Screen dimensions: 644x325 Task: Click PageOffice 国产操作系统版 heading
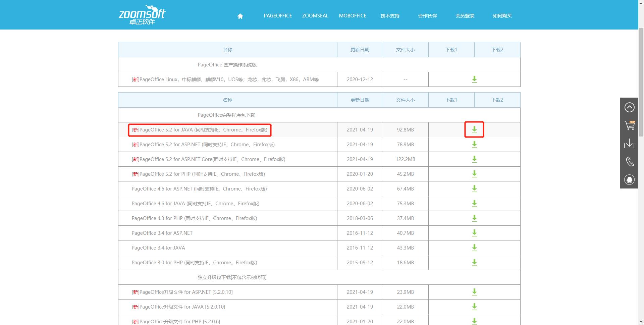[x=227, y=65]
